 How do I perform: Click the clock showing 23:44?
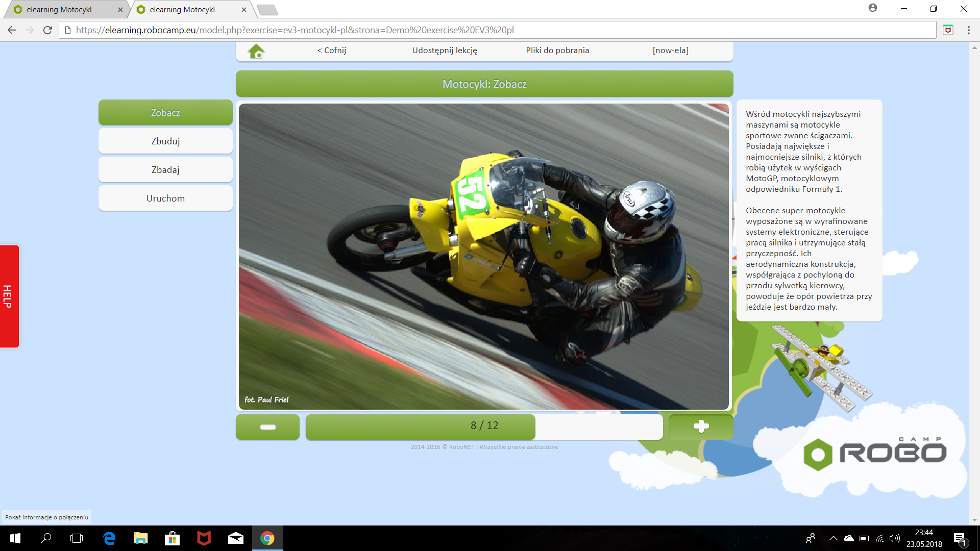[924, 533]
